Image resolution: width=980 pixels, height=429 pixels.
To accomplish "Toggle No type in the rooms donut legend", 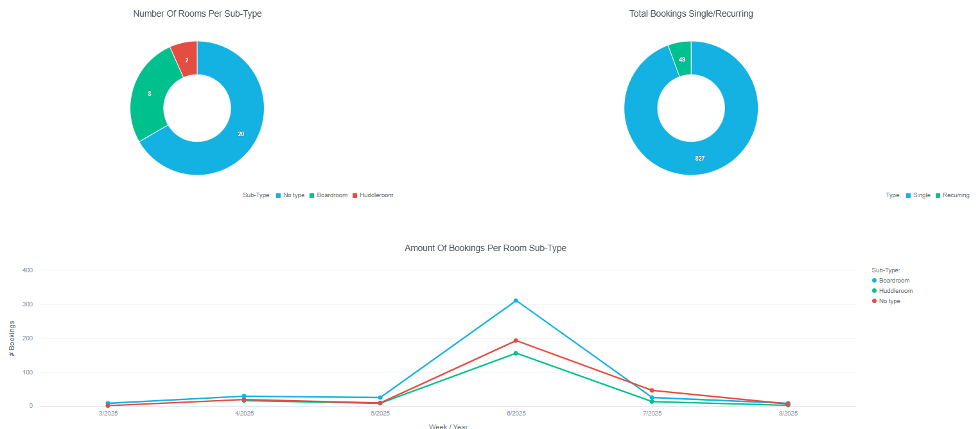I will (293, 195).
